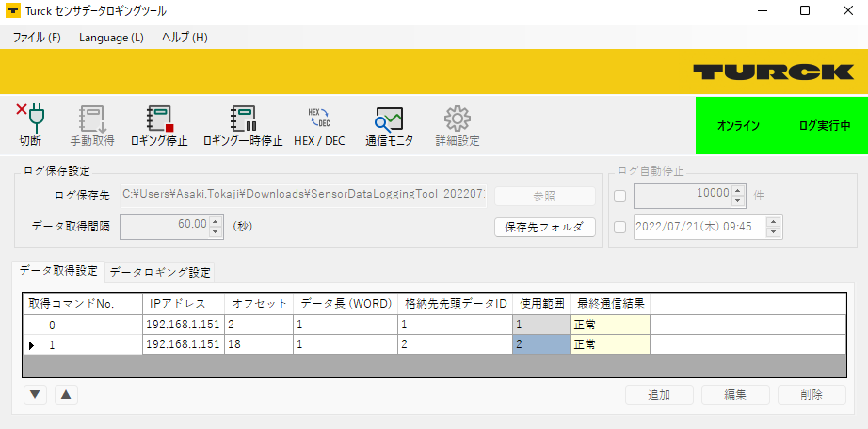Click the 切断 disconnect plug icon

tap(31, 117)
